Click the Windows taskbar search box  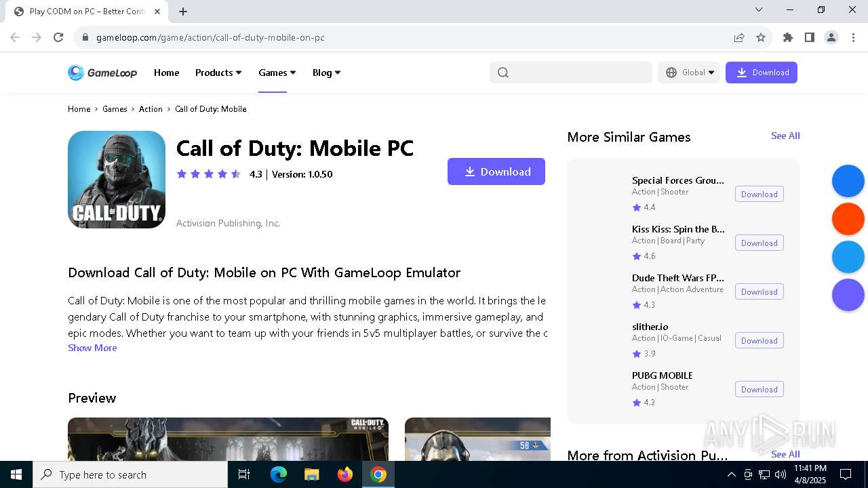(x=130, y=474)
